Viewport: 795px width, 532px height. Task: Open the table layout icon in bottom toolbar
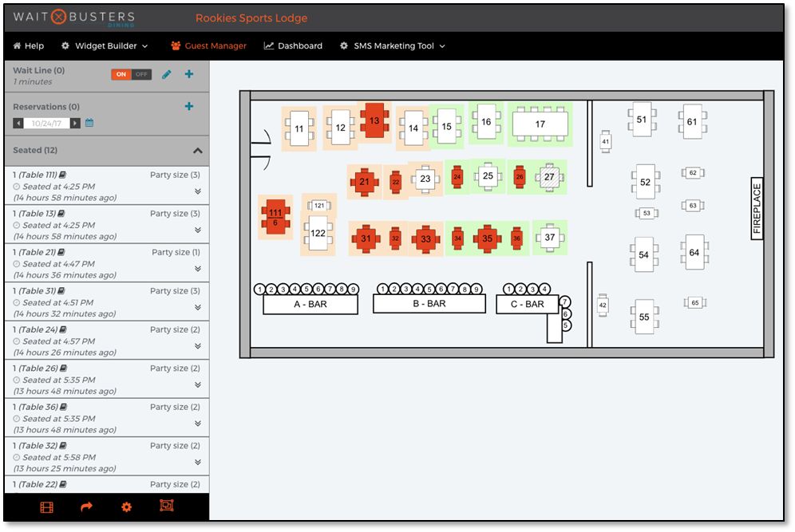click(x=46, y=507)
